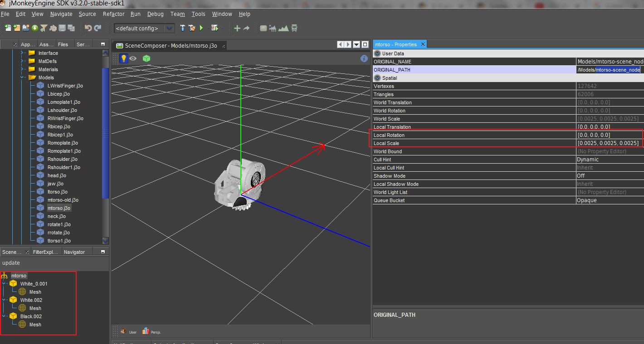The height and width of the screenshot is (344, 644).
Task: Select the White.002 geometry node
Action: pos(31,300)
